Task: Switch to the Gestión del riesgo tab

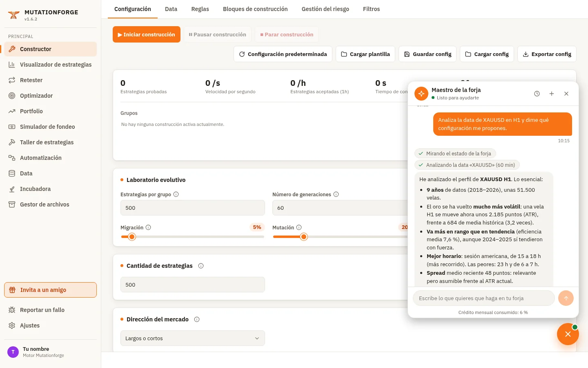Action: (325, 9)
